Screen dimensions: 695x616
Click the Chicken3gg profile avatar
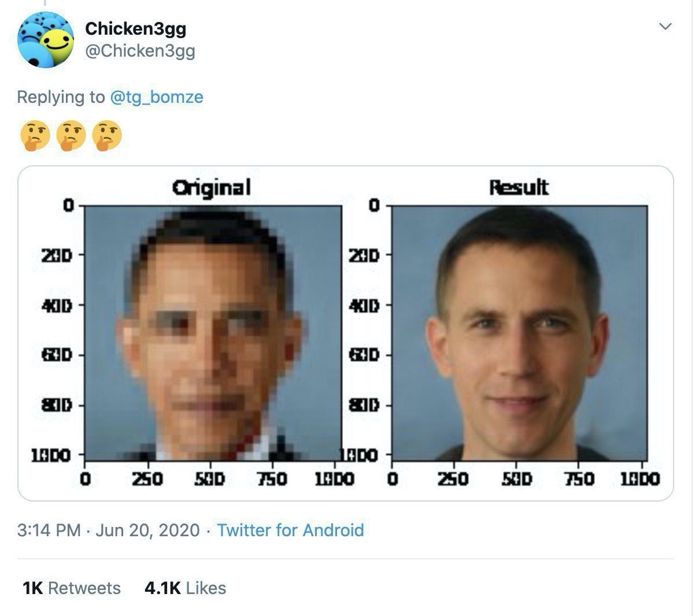(x=46, y=40)
